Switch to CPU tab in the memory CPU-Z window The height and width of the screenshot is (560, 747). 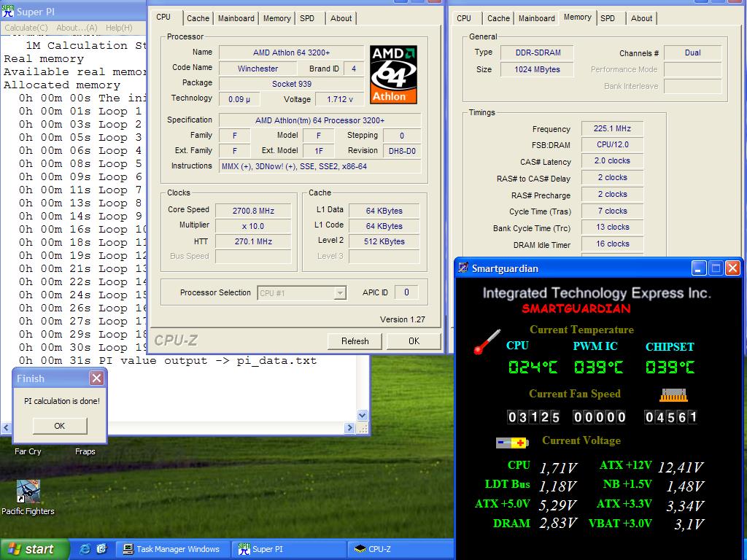(463, 18)
